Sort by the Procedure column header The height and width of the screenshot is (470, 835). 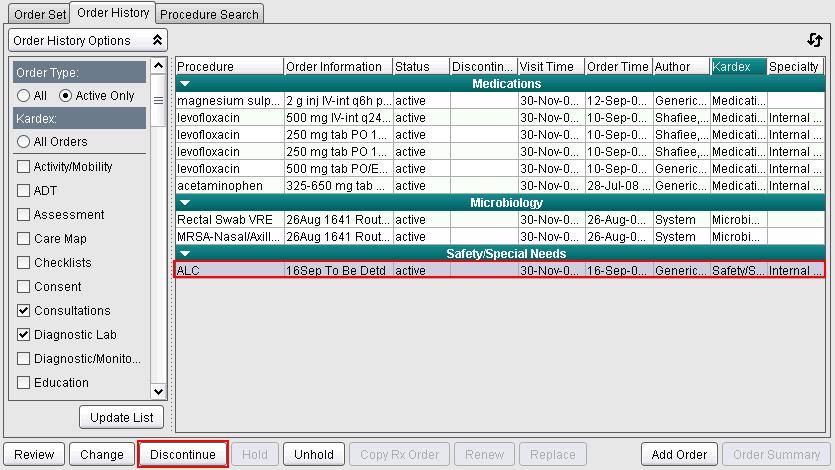230,67
